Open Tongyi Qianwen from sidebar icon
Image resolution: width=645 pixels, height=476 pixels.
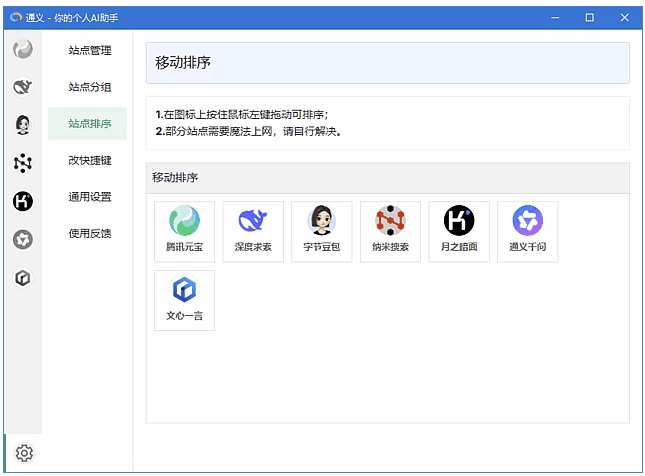[x=23, y=239]
